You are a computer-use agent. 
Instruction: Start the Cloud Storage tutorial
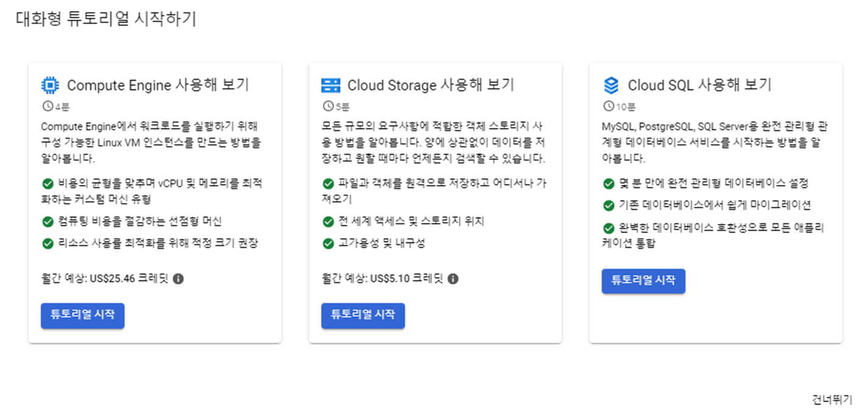click(363, 315)
